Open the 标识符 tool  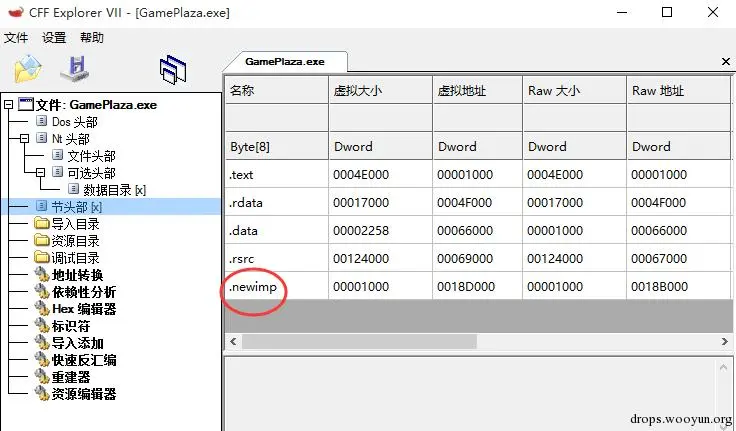[70, 326]
